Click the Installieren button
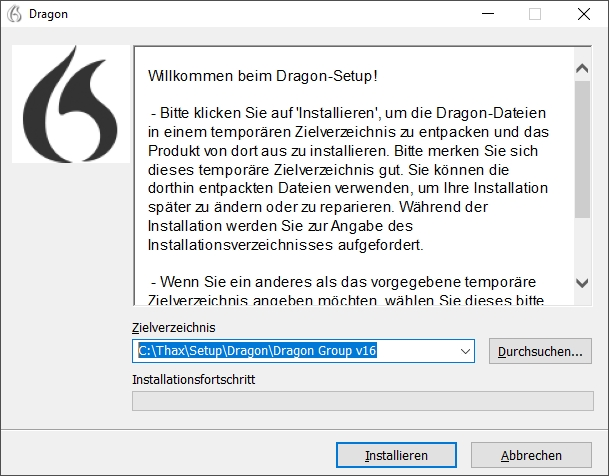Image resolution: width=609 pixels, height=476 pixels. pyautogui.click(x=396, y=455)
